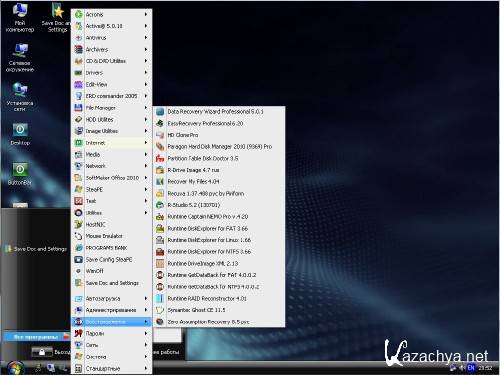Expand the Автозагрузка submenu arrow
The image size is (500, 375).
coord(146,298)
